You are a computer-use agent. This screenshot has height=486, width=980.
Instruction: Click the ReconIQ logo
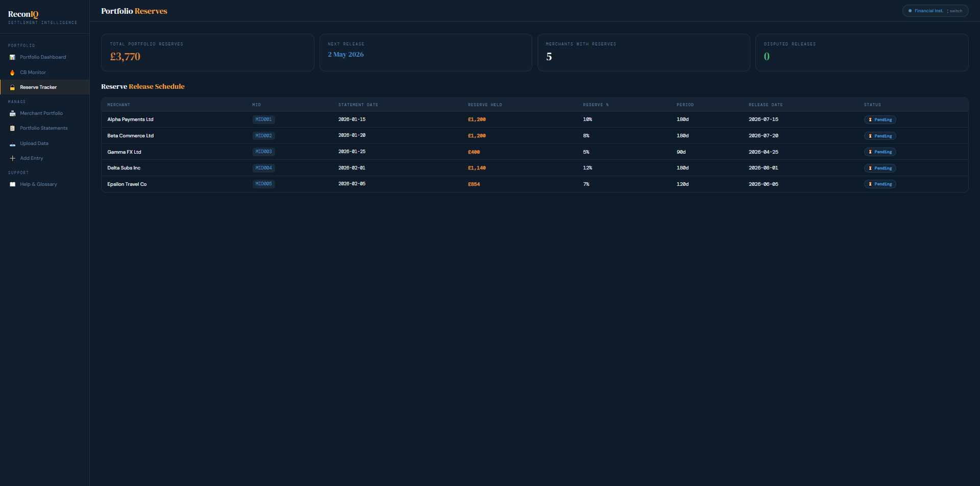click(23, 14)
